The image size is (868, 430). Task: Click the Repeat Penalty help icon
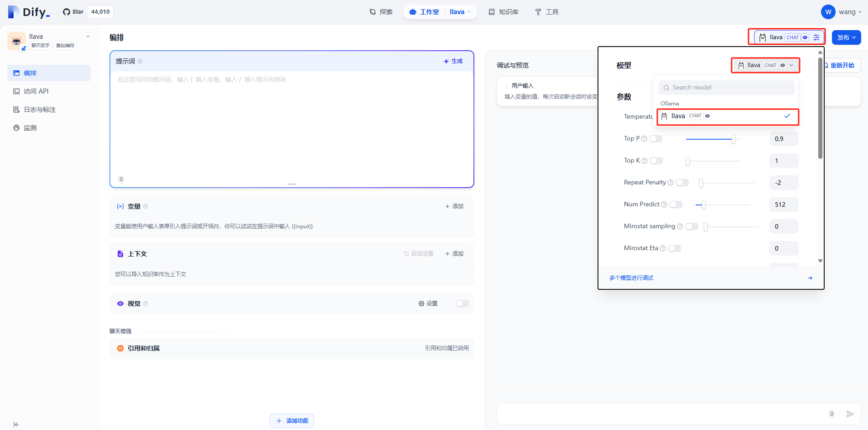click(x=670, y=183)
